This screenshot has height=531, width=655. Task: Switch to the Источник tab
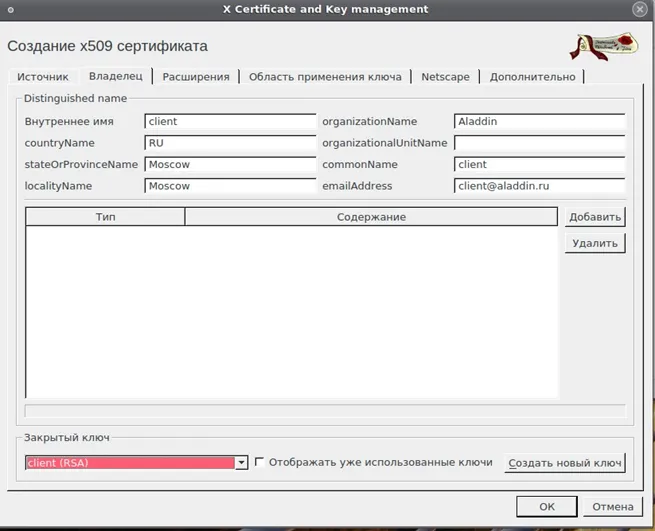point(43,77)
